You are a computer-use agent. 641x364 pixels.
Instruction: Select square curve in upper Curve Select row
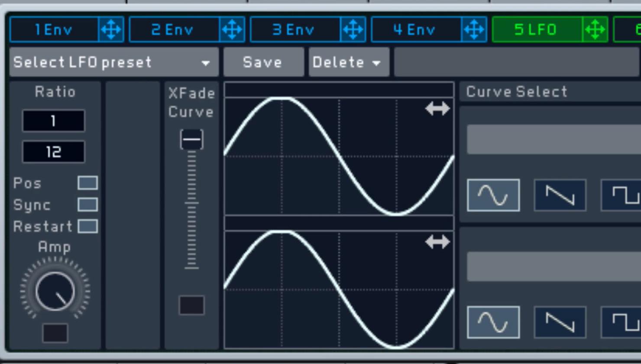[622, 195]
